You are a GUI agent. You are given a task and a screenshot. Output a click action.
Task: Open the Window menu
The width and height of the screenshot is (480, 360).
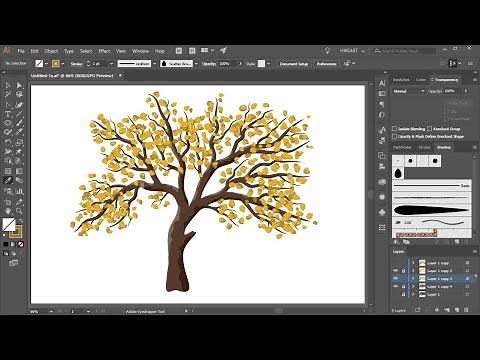point(140,51)
